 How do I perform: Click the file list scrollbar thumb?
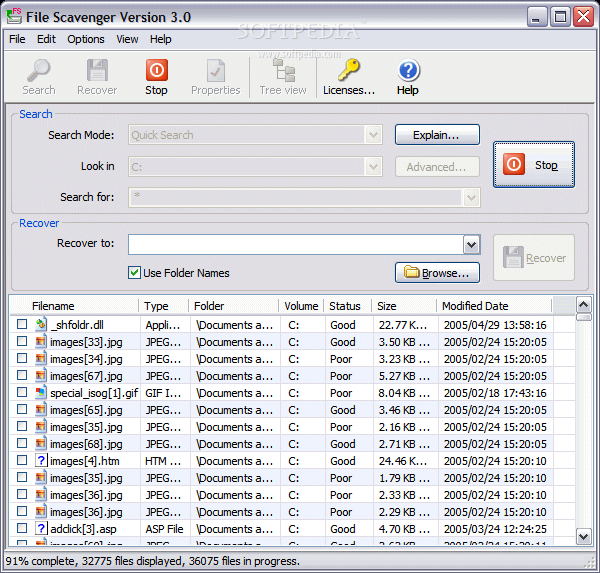[584, 317]
